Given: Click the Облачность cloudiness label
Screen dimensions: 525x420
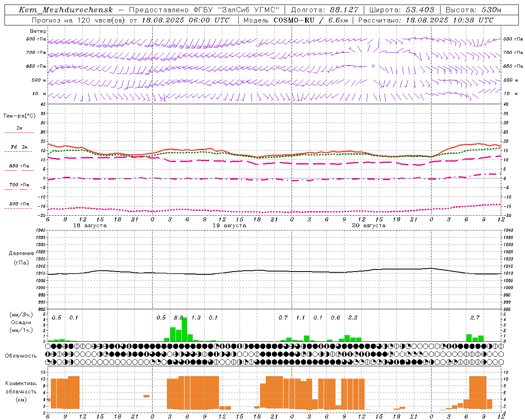Looking at the screenshot, I should click(x=21, y=356).
